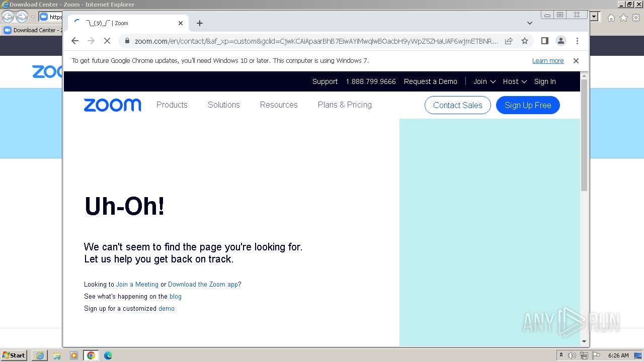This screenshot has height=362, width=644.
Task: Click the scrollbar down arrow
Action: 584,341
